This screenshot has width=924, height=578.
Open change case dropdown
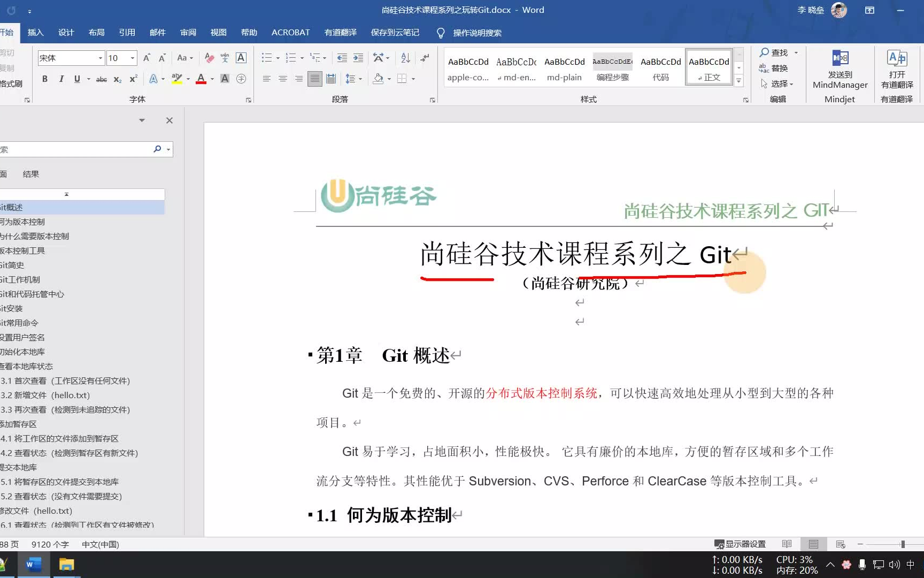[x=185, y=58]
